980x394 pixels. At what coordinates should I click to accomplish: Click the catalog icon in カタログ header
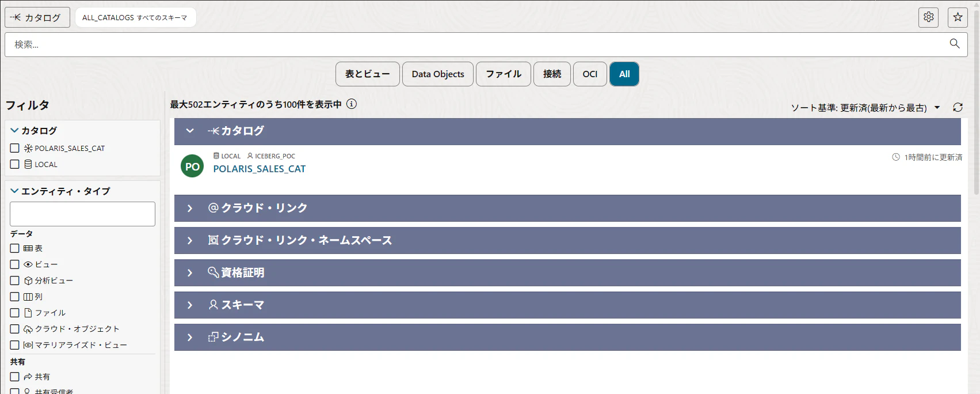[x=213, y=131]
